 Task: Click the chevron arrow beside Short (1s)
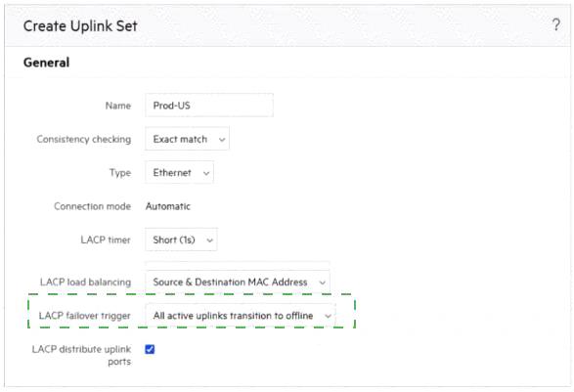209,240
